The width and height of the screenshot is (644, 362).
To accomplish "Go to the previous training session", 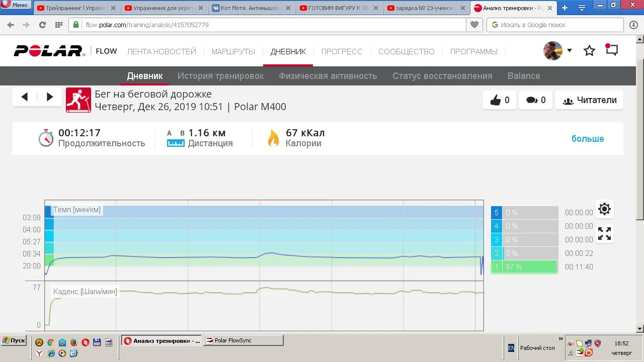I will click(x=25, y=97).
